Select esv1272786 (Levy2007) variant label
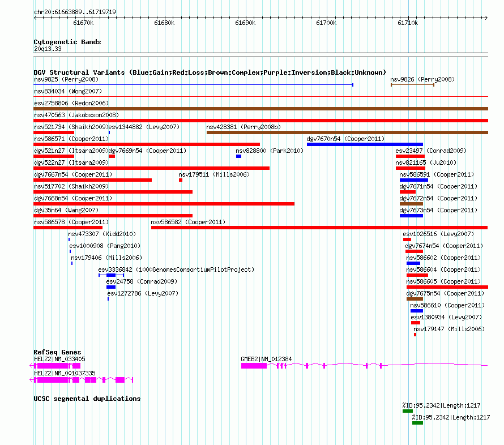Viewport: 504px width, 445px height. (x=143, y=293)
